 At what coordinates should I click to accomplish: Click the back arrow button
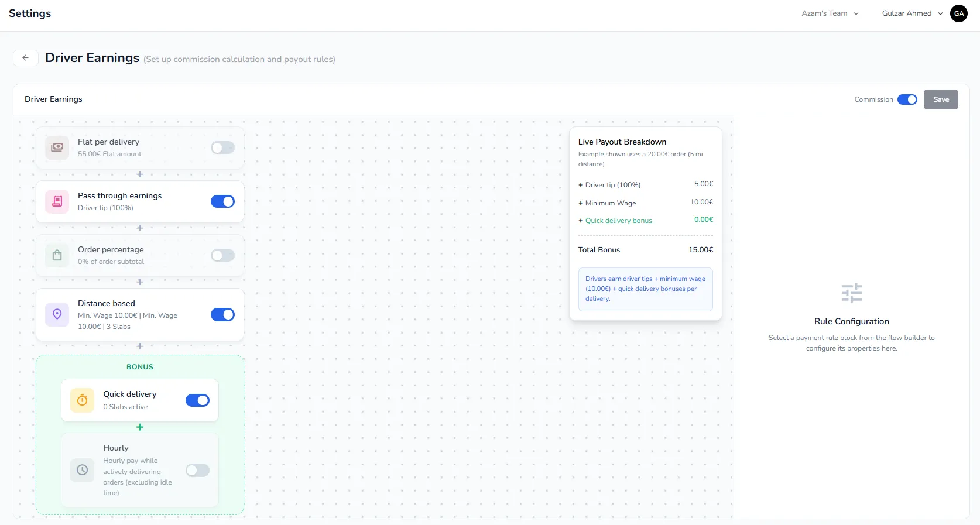(26, 57)
